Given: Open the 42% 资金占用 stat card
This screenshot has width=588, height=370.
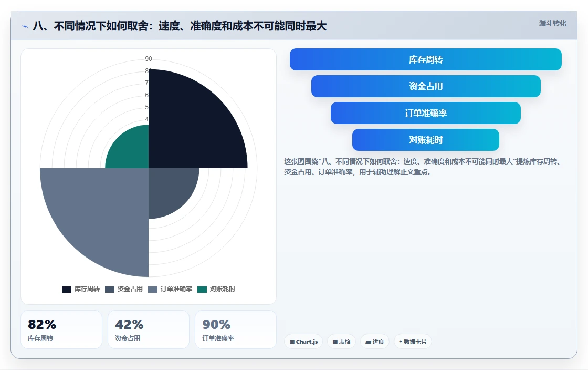Looking at the screenshot, I should (149, 330).
